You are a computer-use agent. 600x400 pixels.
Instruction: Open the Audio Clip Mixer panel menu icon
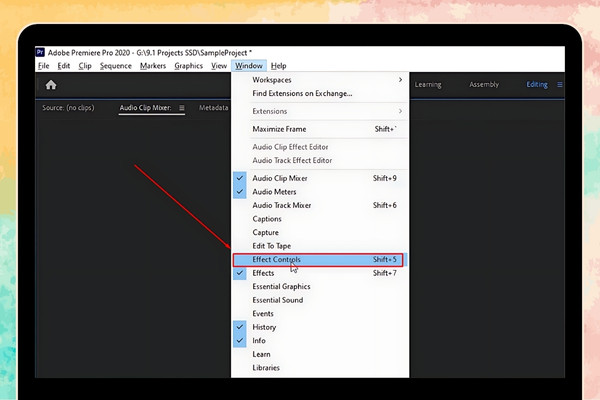click(182, 108)
